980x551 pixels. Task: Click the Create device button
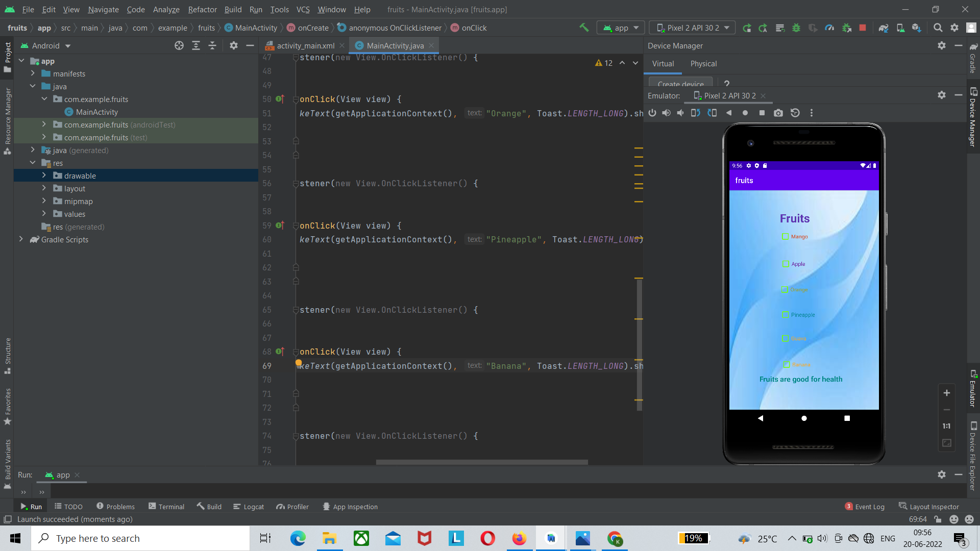[x=679, y=83]
